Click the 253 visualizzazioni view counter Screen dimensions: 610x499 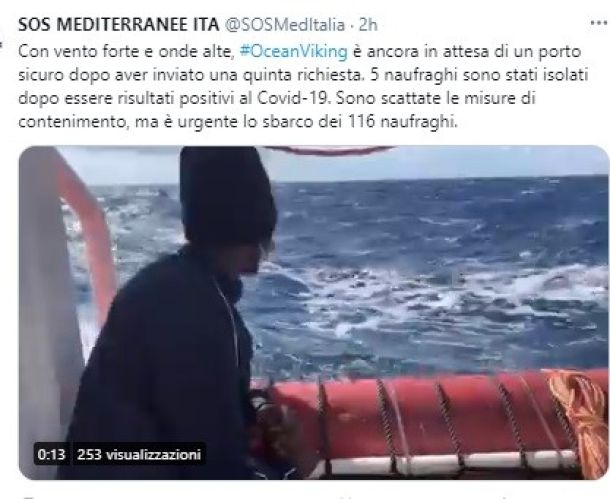pos(139,454)
